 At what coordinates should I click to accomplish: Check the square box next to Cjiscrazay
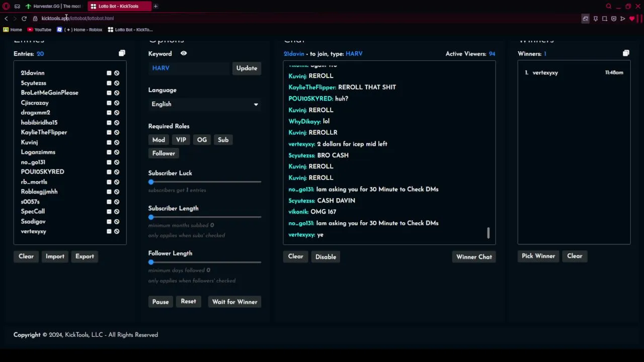109,103
